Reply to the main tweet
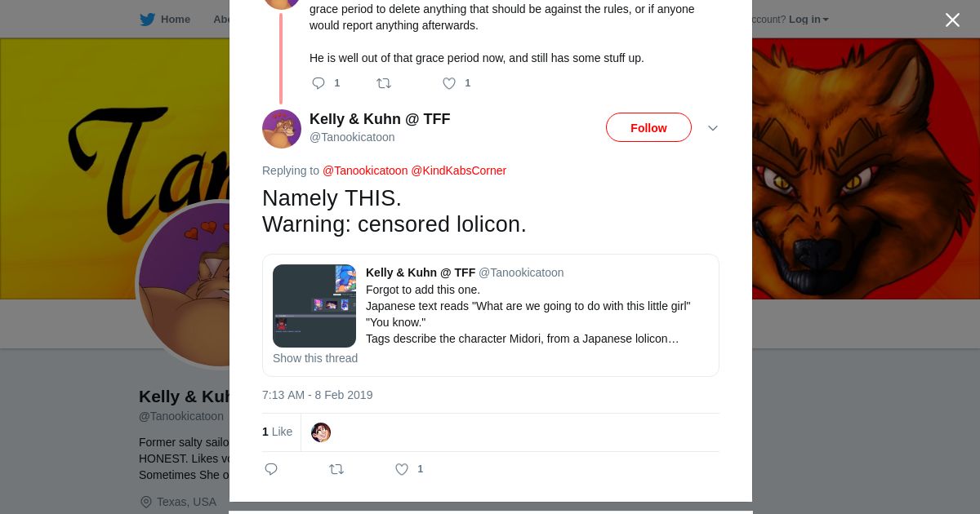This screenshot has height=514, width=980. [272, 469]
